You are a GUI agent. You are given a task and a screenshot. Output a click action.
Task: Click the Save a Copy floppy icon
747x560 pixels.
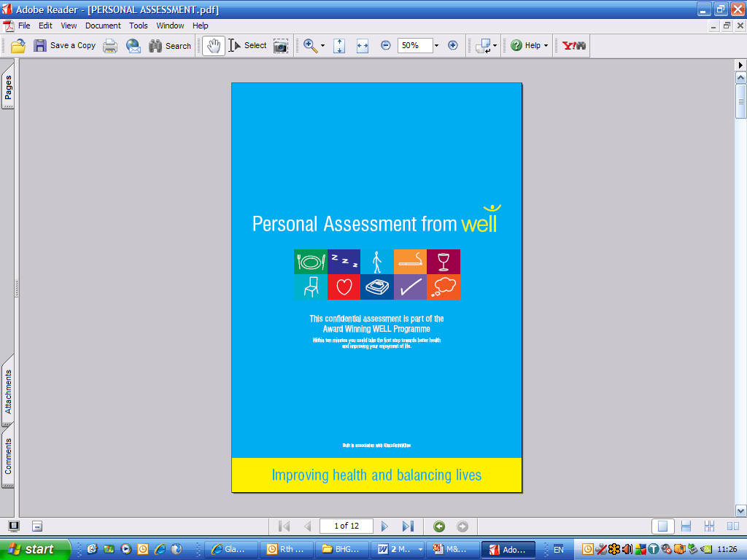point(40,46)
